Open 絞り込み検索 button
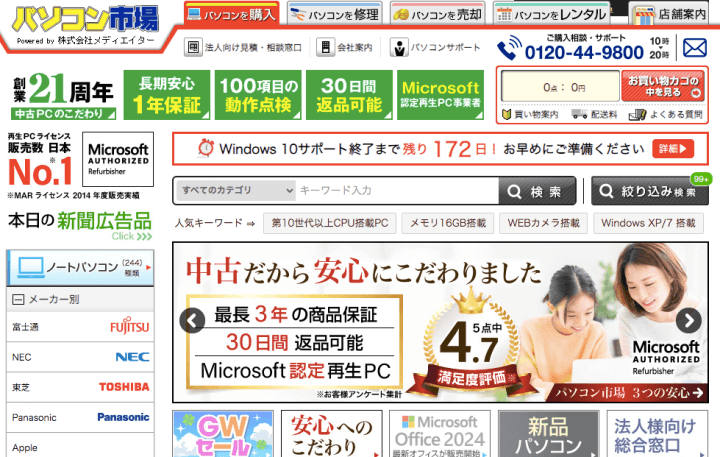The height and width of the screenshot is (457, 720). (x=650, y=191)
